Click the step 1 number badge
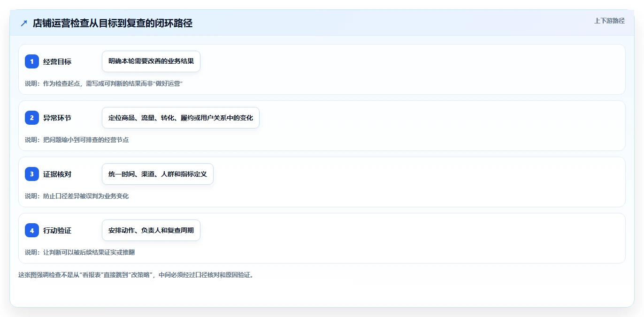 tap(32, 61)
